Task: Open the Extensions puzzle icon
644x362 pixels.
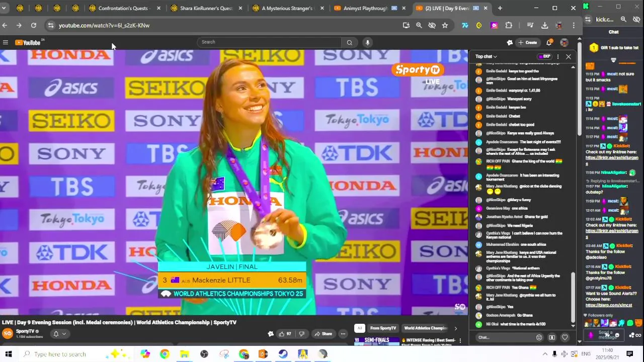Action: (509, 25)
